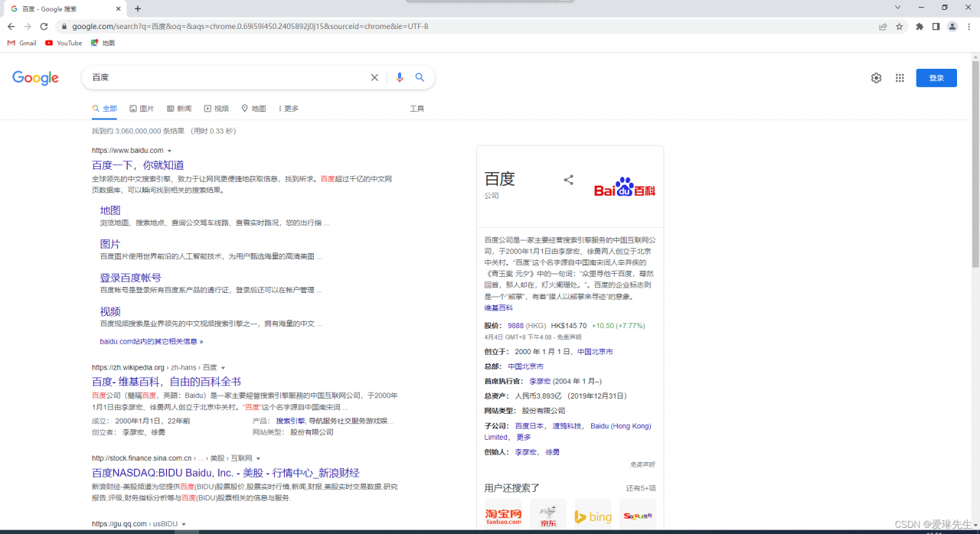Reload the page with the refresh icon

[44, 26]
